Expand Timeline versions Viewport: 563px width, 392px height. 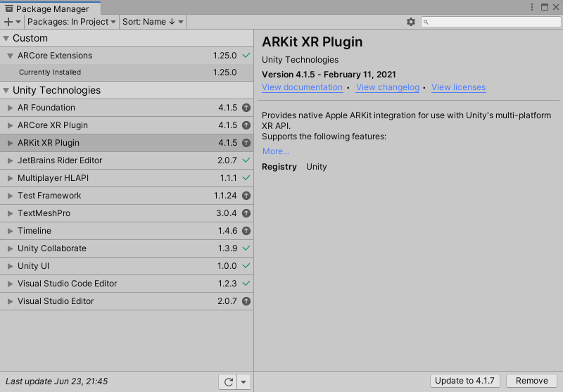pyautogui.click(x=10, y=231)
